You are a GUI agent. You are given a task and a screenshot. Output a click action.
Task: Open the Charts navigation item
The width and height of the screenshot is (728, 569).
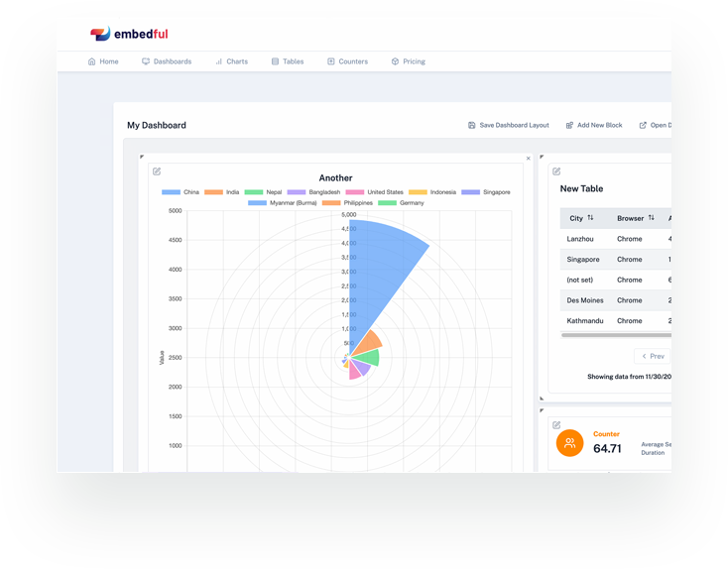231,61
